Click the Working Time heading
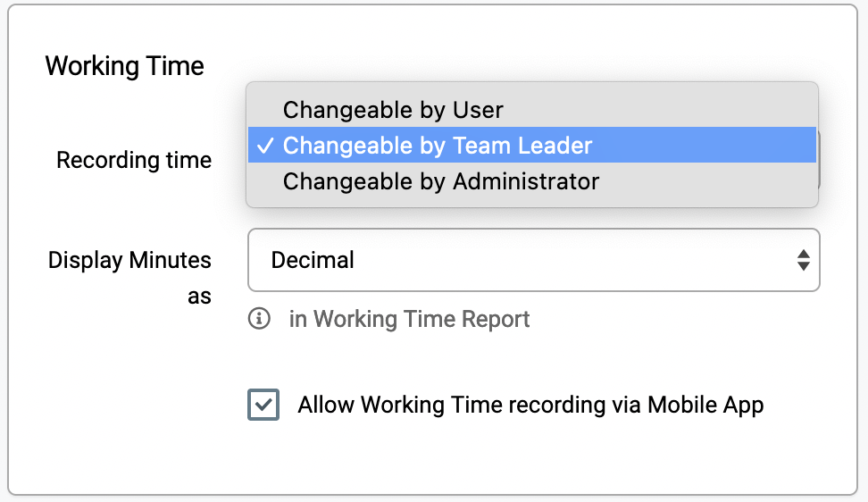This screenshot has width=868, height=502. coord(124,66)
